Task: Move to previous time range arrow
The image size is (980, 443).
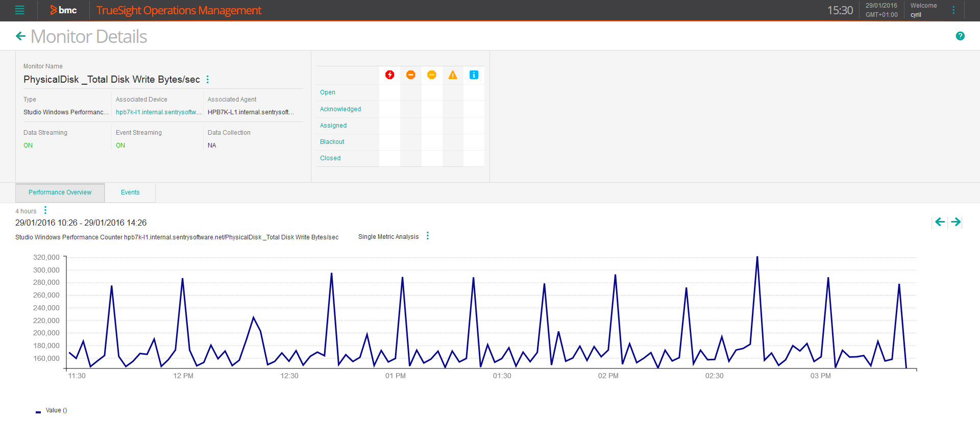Action: click(x=940, y=222)
